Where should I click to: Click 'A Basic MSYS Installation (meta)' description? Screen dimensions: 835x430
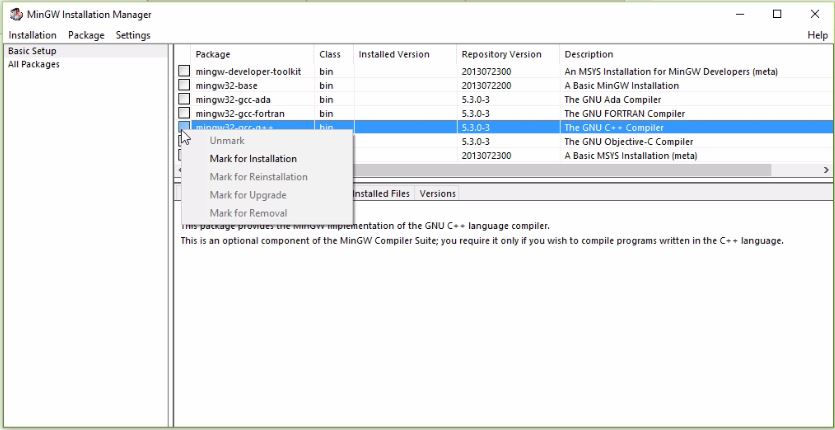click(x=631, y=156)
